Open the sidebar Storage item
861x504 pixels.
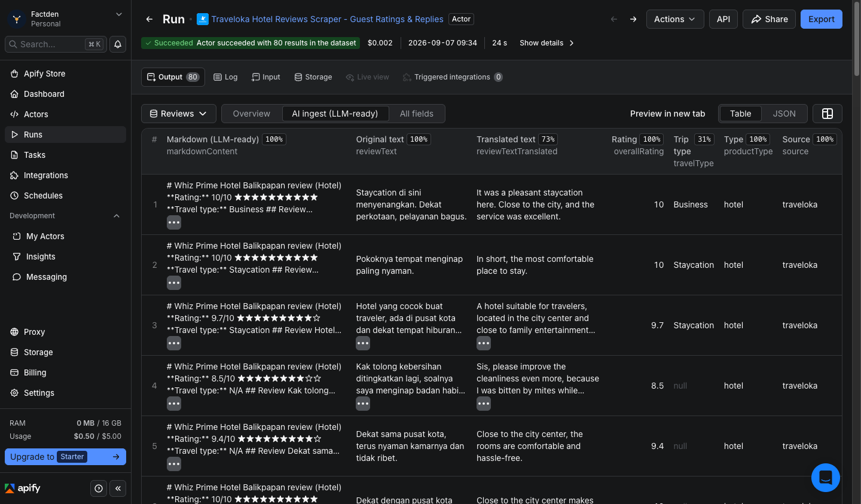[x=65, y=352]
